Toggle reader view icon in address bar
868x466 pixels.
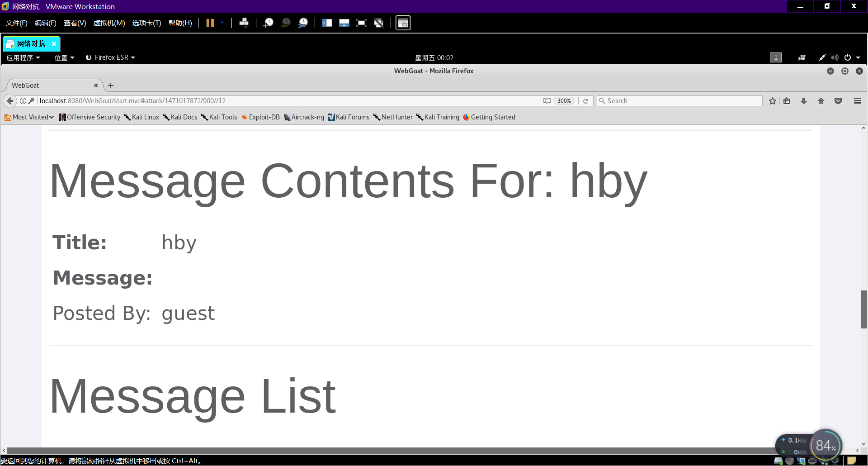(x=547, y=101)
